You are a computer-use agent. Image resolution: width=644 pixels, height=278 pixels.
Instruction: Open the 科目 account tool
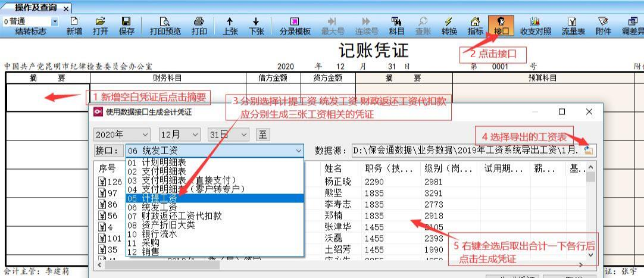tap(396, 21)
